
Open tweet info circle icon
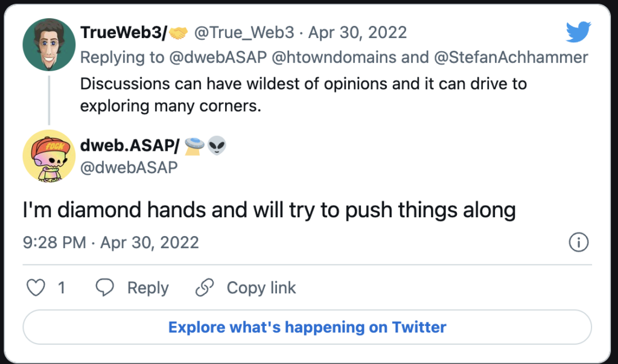point(579,242)
